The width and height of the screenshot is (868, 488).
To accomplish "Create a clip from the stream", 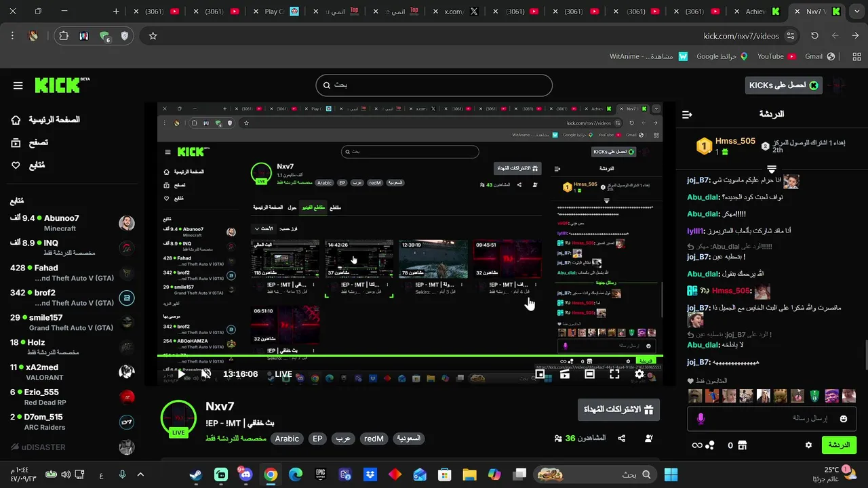I will (565, 373).
